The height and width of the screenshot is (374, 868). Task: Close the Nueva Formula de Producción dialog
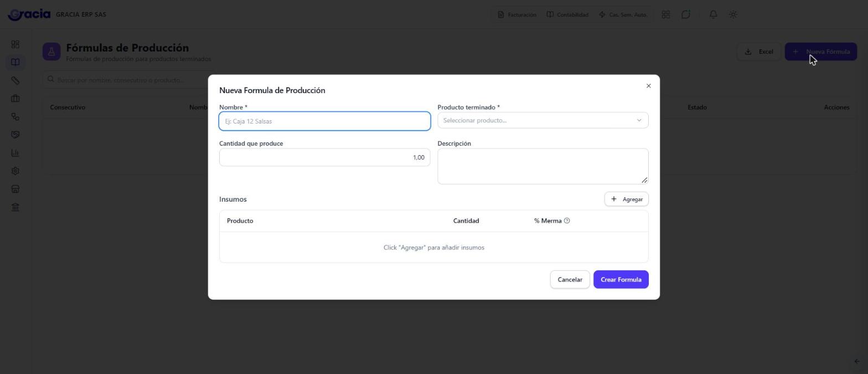[x=648, y=86]
